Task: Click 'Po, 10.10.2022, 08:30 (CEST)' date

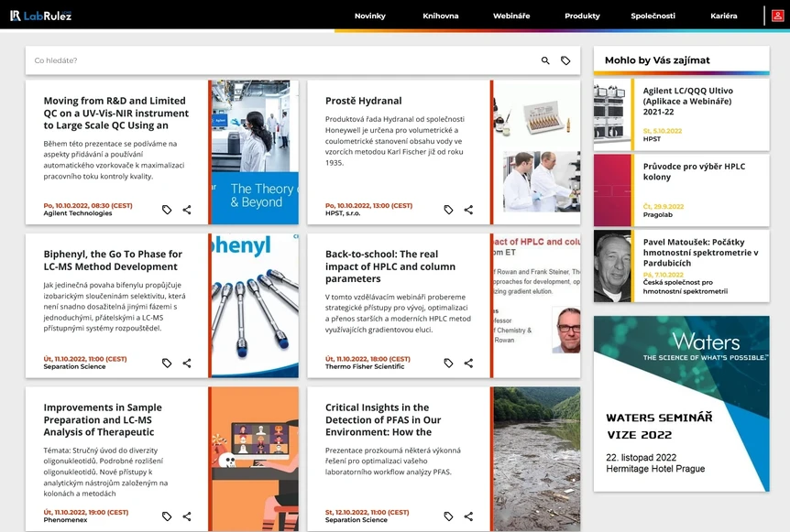Action: 88,205
